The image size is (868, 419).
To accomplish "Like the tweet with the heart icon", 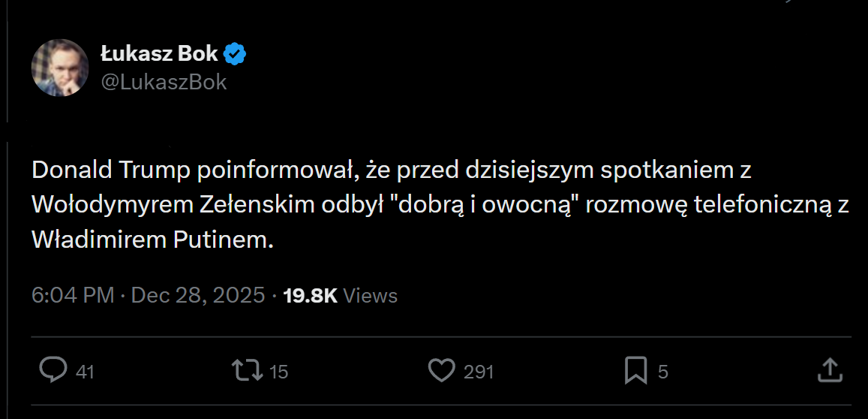I will click(x=442, y=370).
